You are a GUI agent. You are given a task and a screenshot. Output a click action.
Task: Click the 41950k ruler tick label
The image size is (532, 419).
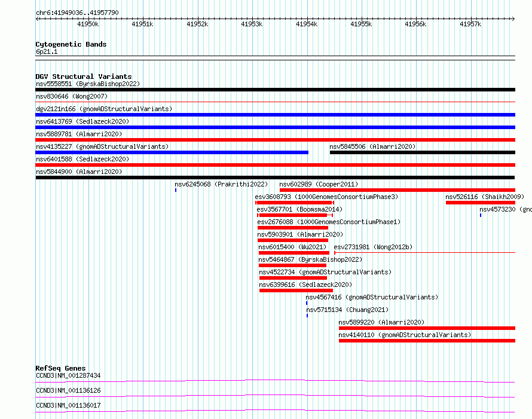tap(88, 24)
